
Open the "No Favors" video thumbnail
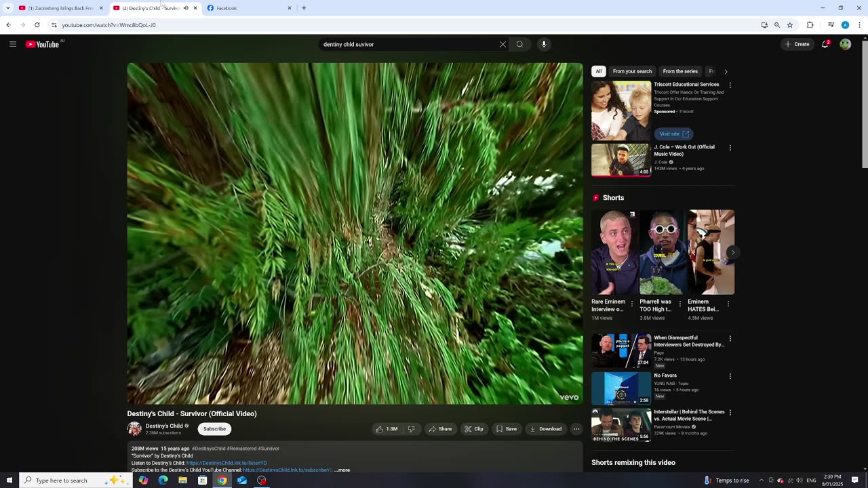tap(620, 388)
